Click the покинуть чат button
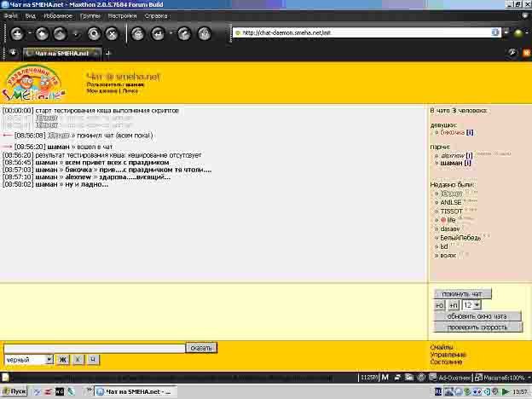The image size is (532, 399). coord(461,294)
